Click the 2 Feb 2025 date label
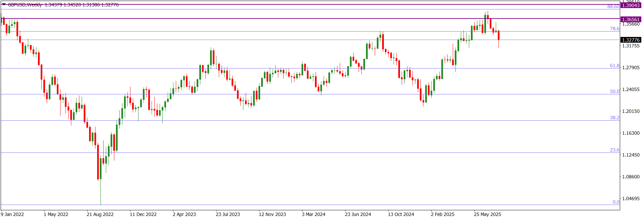The width and height of the screenshot is (644, 219). (443, 214)
